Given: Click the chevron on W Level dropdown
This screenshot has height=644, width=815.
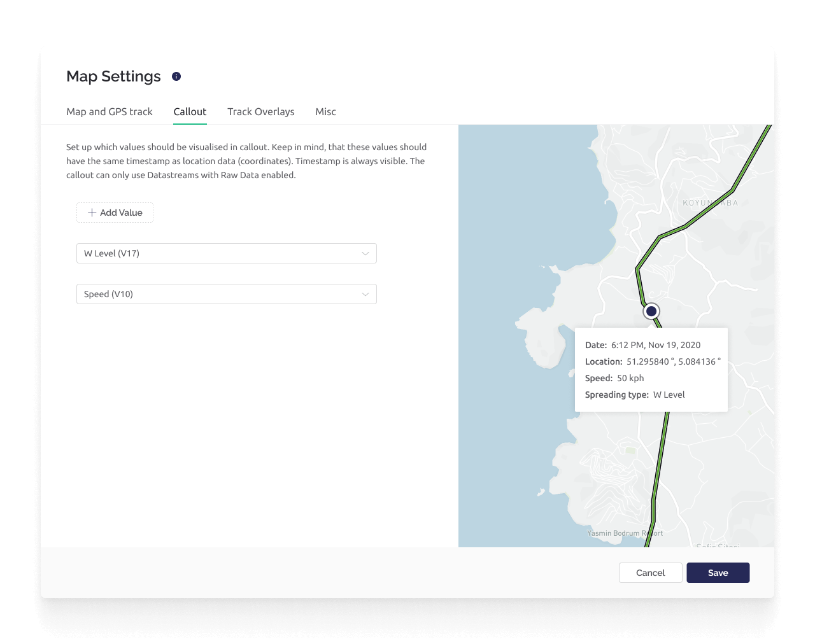Looking at the screenshot, I should [x=365, y=253].
